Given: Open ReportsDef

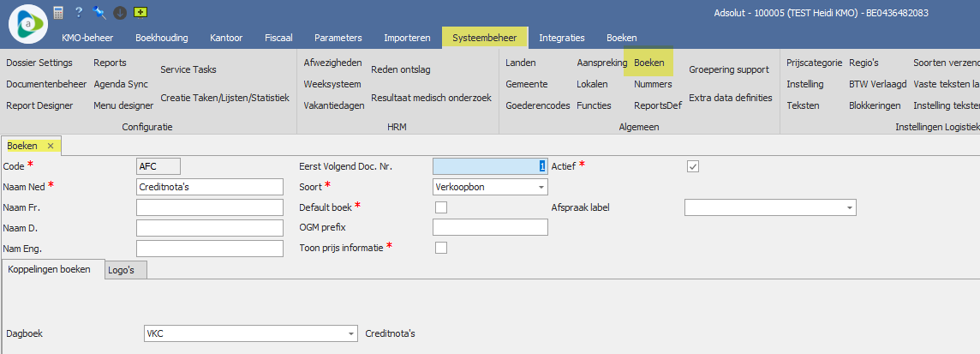Looking at the screenshot, I should 658,105.
